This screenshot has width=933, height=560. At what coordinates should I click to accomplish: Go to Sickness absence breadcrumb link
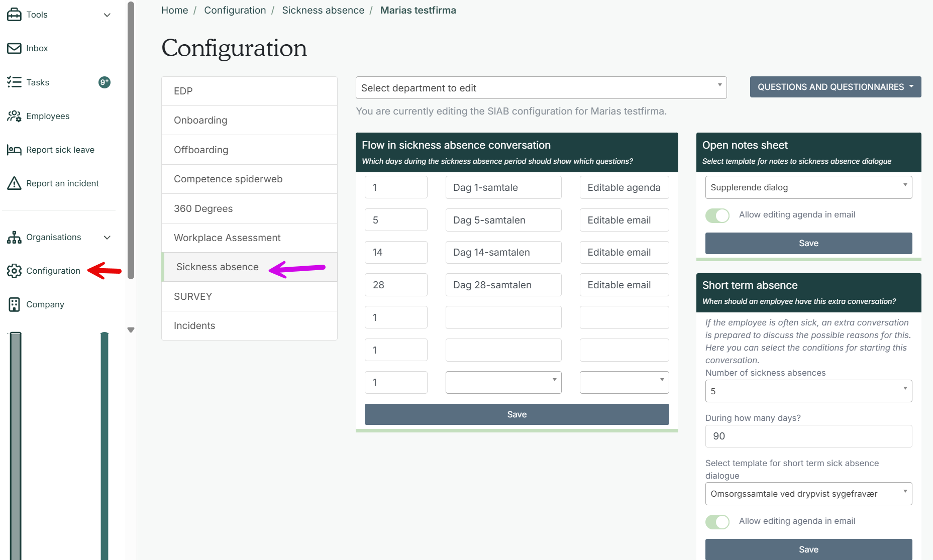323,10
